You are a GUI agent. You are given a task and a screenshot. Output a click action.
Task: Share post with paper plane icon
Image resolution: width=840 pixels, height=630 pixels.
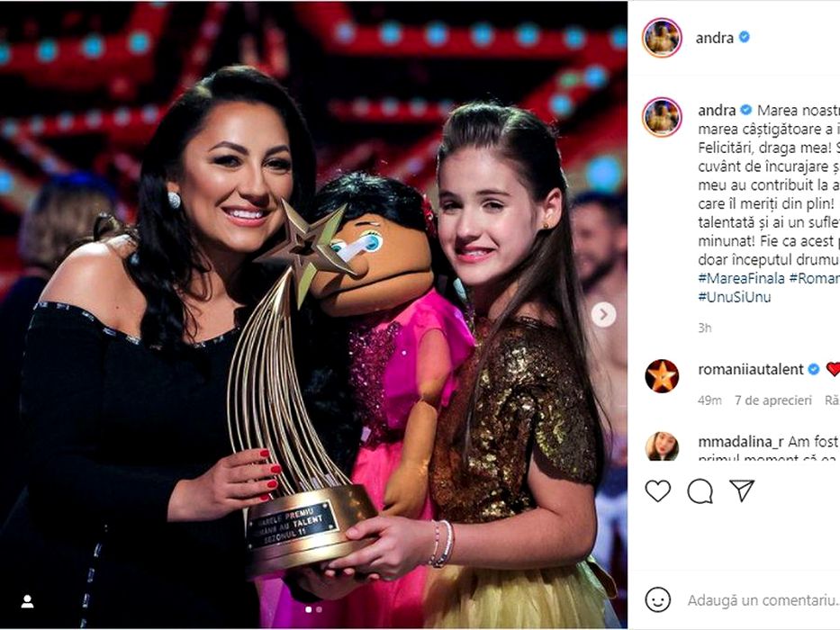click(742, 490)
